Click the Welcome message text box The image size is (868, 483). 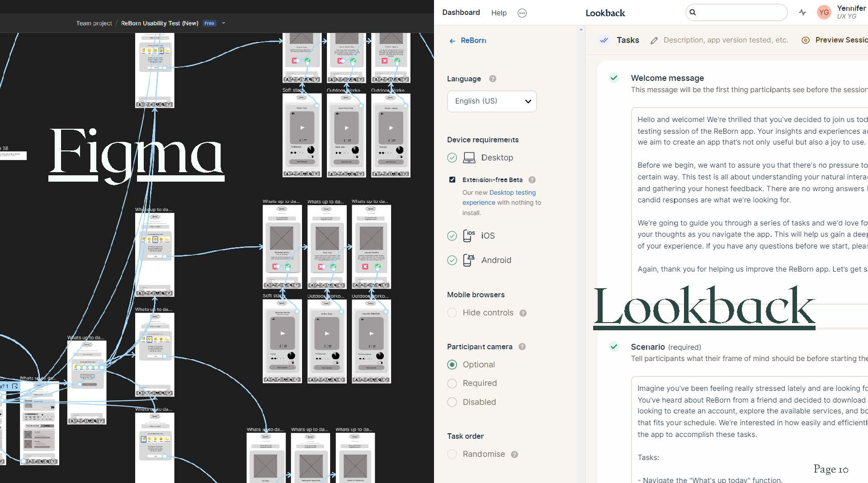point(750,206)
